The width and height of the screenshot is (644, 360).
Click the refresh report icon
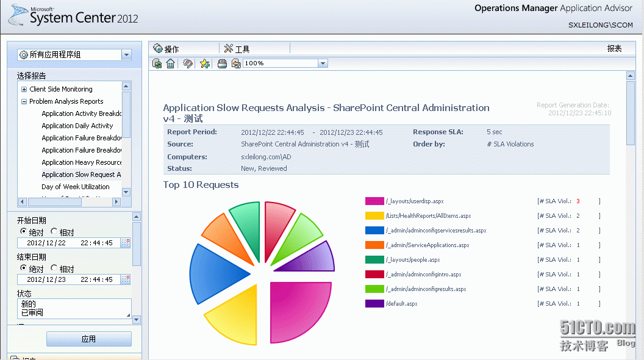point(157,63)
